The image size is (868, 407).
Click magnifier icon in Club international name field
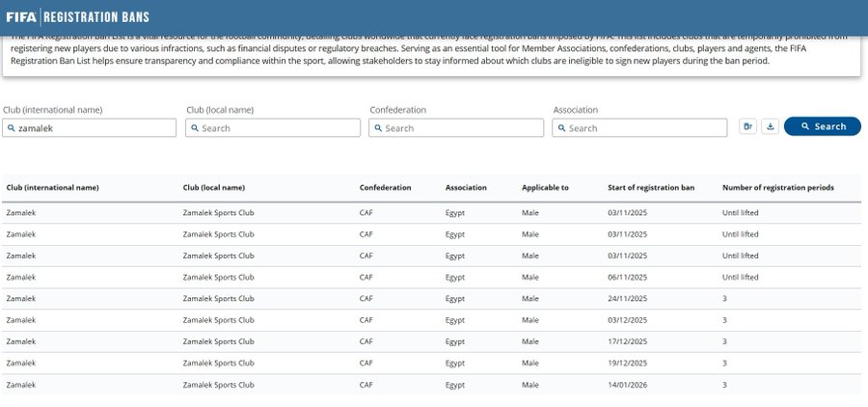tap(12, 128)
